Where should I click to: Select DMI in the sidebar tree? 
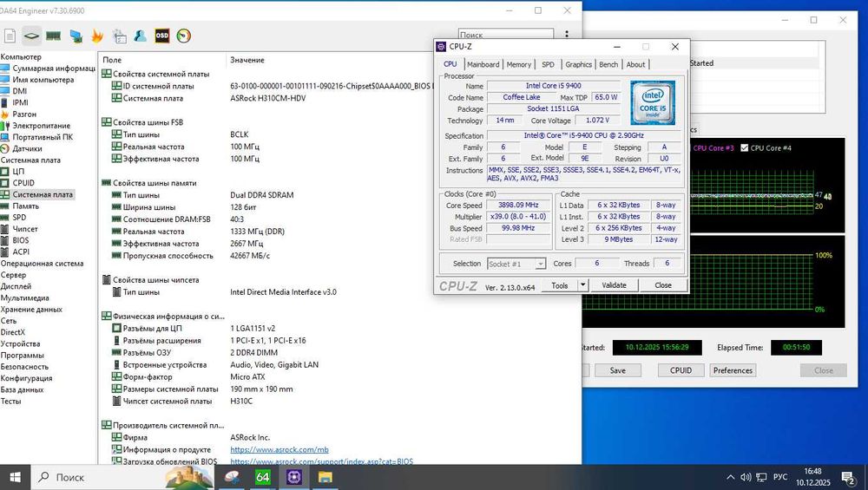19,91
